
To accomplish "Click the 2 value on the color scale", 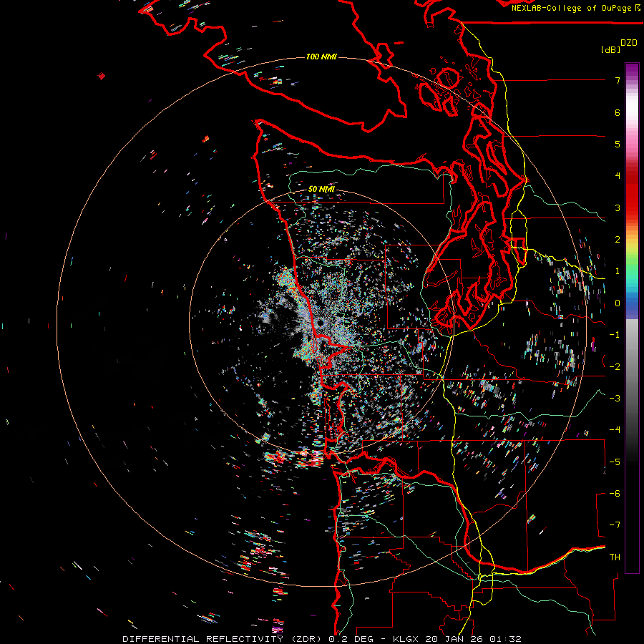I will click(618, 240).
